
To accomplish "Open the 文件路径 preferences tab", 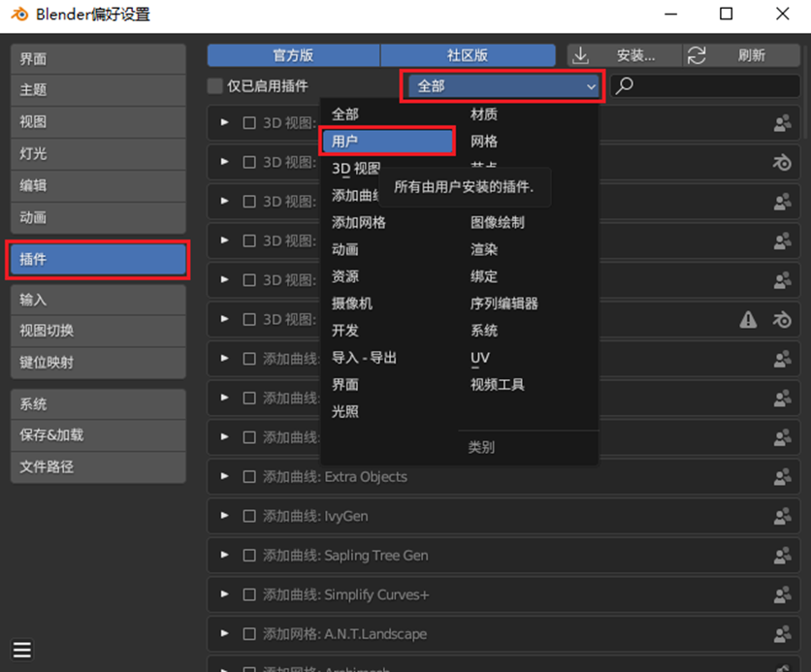I will [x=98, y=467].
